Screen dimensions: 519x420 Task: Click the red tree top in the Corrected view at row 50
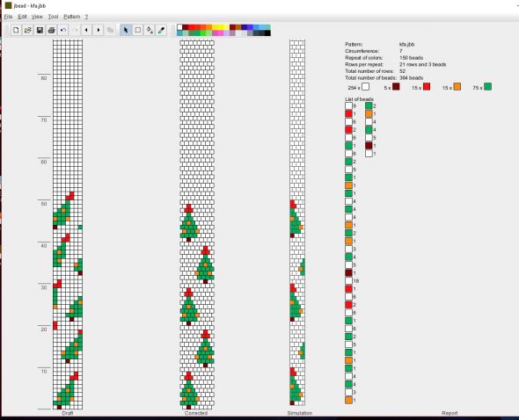(188, 208)
